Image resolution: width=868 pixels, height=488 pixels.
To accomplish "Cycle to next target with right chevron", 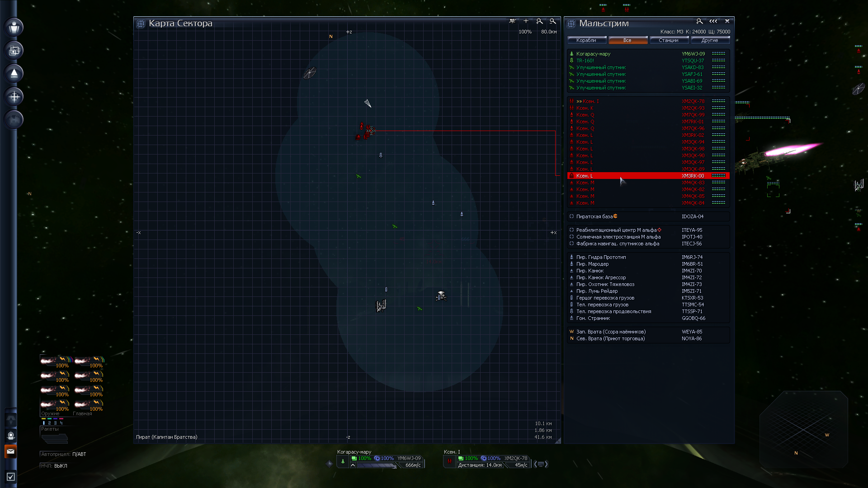I will tap(546, 464).
